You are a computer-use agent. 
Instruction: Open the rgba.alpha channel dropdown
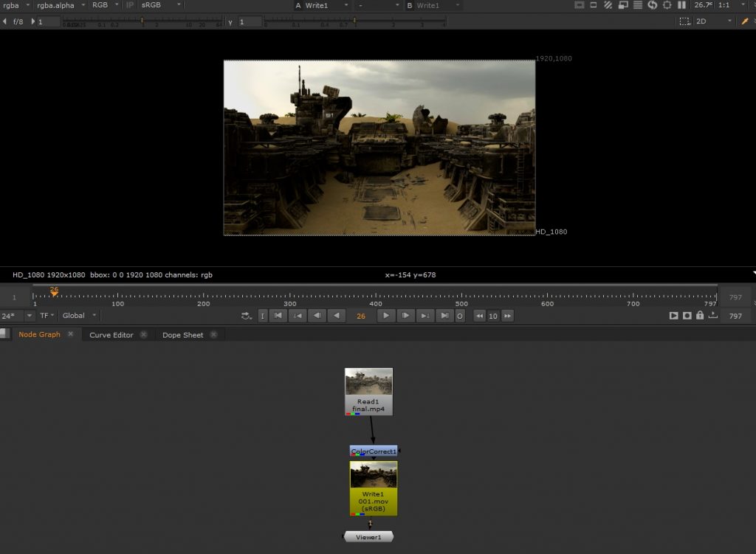coord(61,5)
